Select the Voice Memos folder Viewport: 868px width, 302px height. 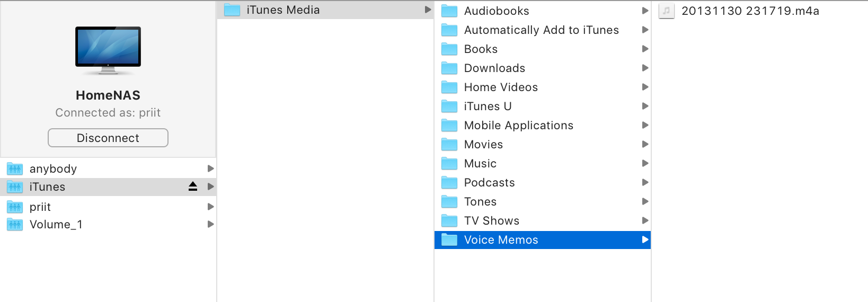click(543, 239)
